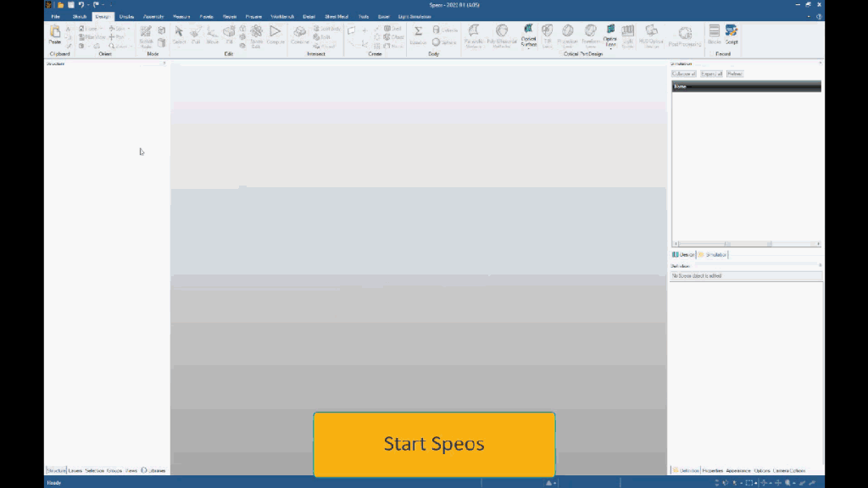Image resolution: width=868 pixels, height=488 pixels.
Task: Click the Simulation tree horizontal scrollbar
Action: (746, 243)
